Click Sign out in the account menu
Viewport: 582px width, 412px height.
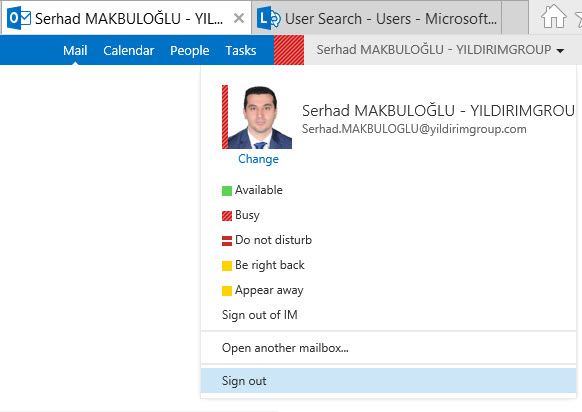[388, 380]
